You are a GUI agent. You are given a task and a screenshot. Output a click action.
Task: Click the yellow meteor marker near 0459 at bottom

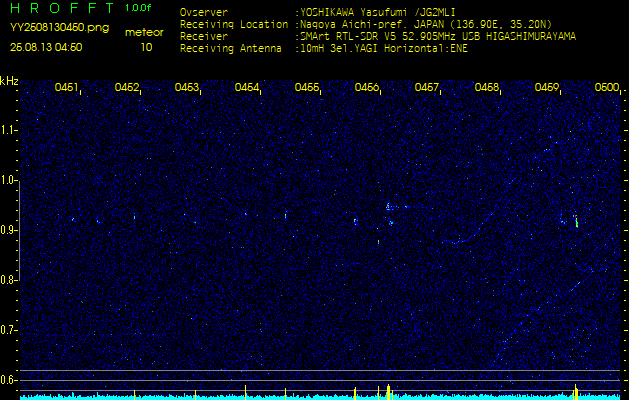tap(576, 392)
